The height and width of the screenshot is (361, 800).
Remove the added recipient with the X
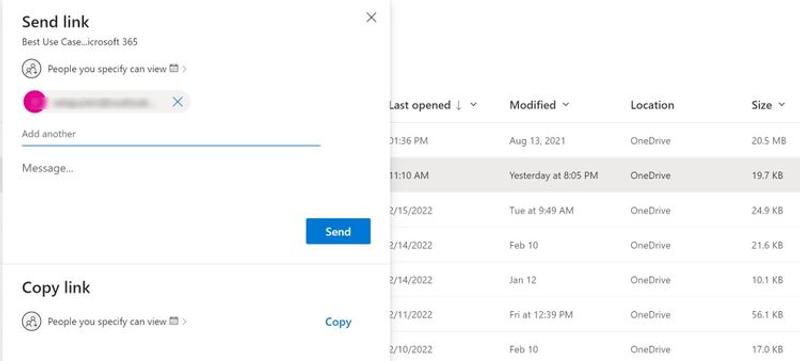pos(178,102)
